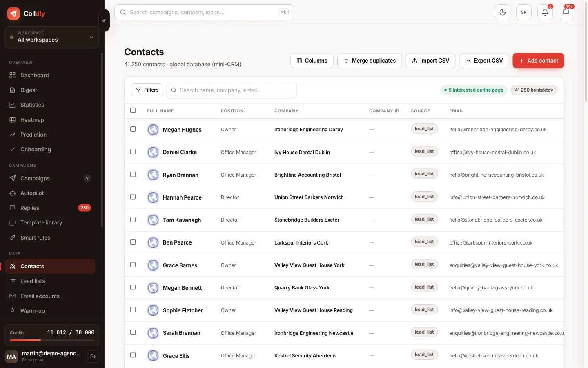588x368 pixels.
Task: Log out using the sign-out icon
Action: [93, 357]
